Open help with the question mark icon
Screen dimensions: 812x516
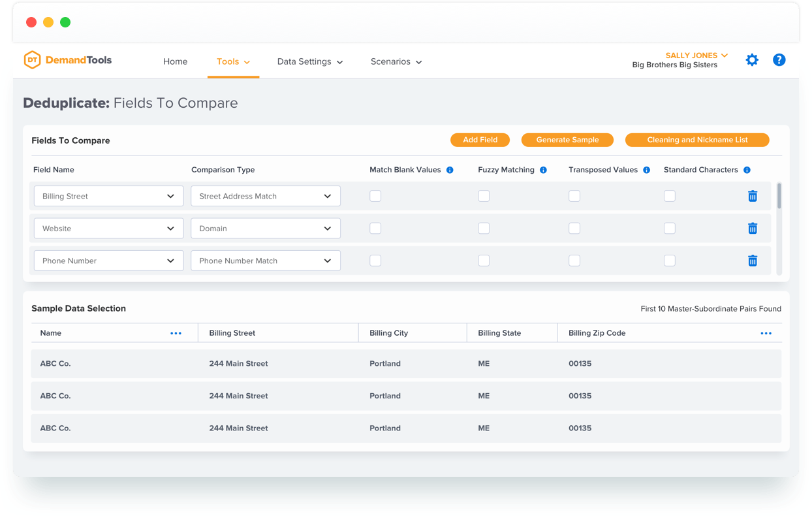point(779,60)
